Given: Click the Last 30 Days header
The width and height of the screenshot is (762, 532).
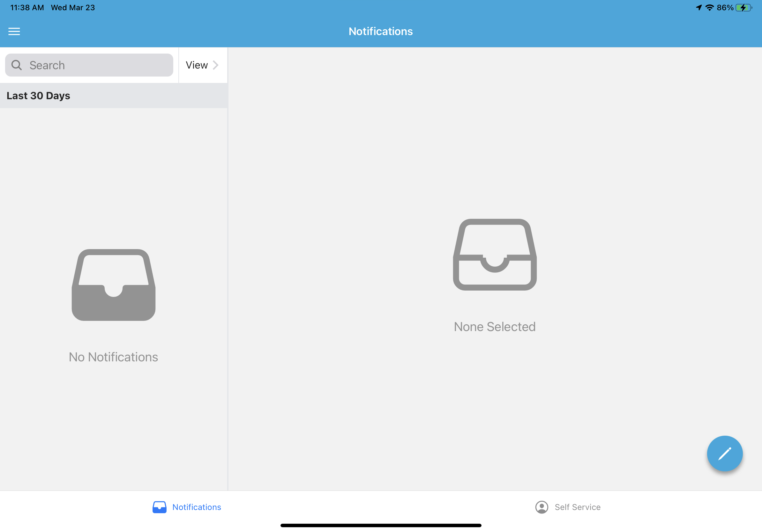Looking at the screenshot, I should pos(114,95).
